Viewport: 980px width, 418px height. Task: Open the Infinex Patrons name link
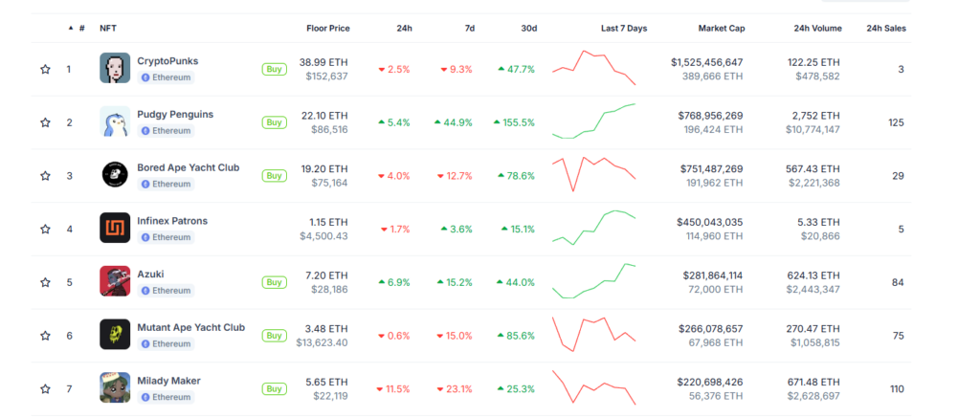coord(172,221)
